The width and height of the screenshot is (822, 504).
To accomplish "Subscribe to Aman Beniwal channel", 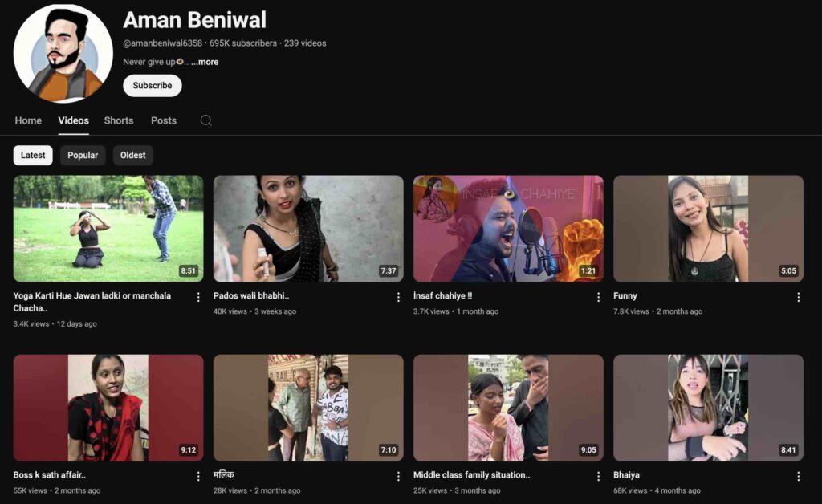I will click(153, 86).
